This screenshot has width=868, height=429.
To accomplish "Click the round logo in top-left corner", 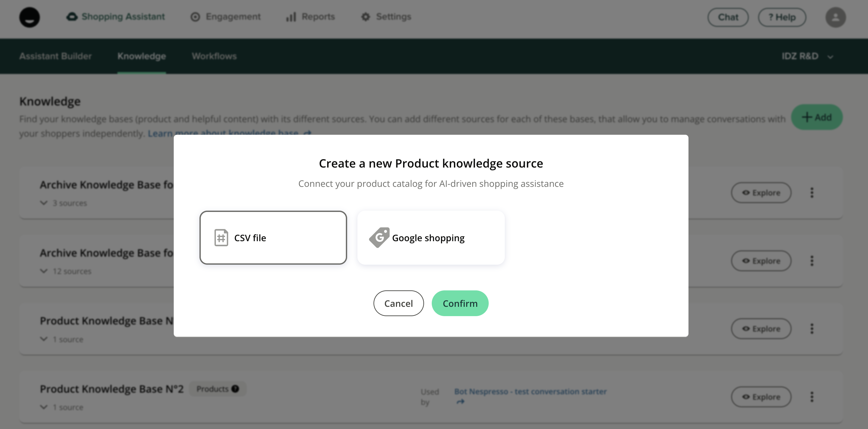I will (30, 17).
